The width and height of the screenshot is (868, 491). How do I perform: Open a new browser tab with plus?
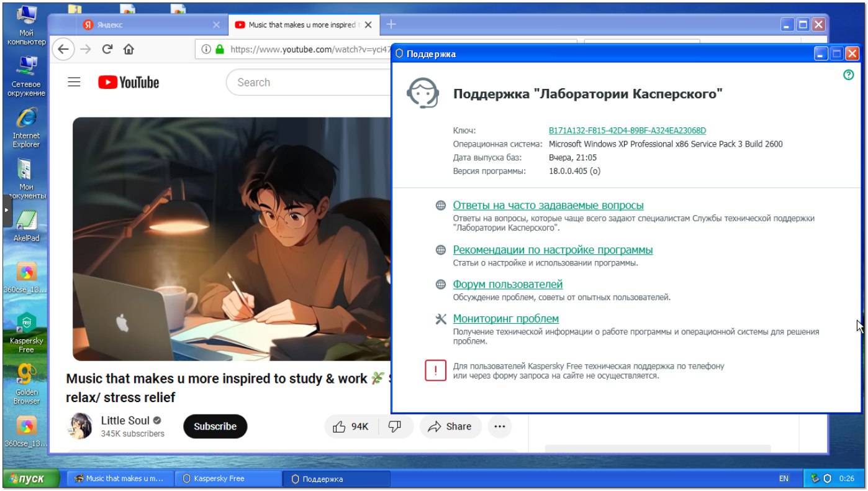tap(391, 25)
